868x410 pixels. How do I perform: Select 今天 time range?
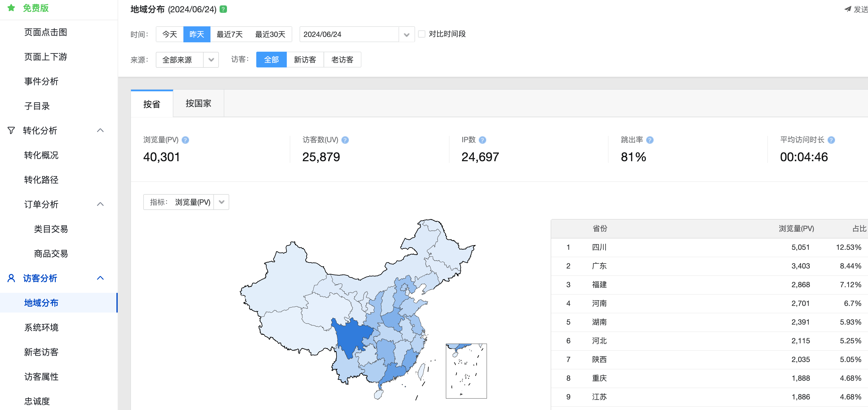click(x=170, y=34)
